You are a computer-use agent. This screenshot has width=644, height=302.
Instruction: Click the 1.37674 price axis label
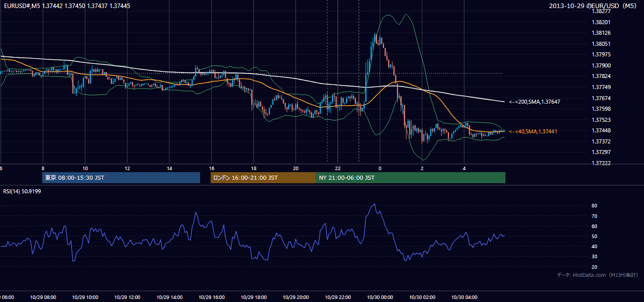[x=602, y=98]
